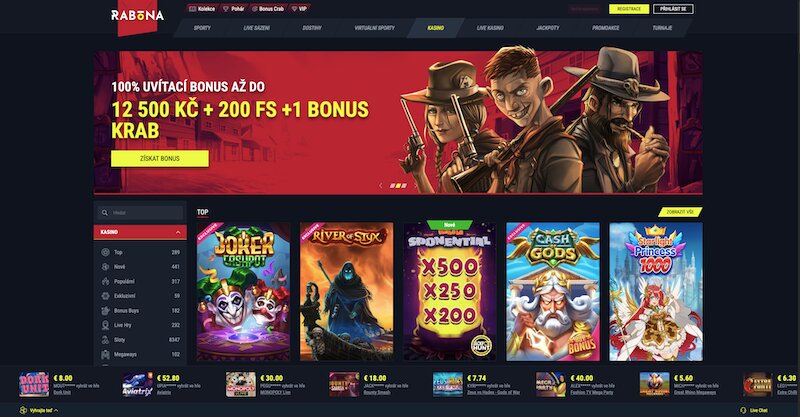Open the River of Styx game thumbnail
This screenshot has height=417, width=800.
(x=346, y=291)
